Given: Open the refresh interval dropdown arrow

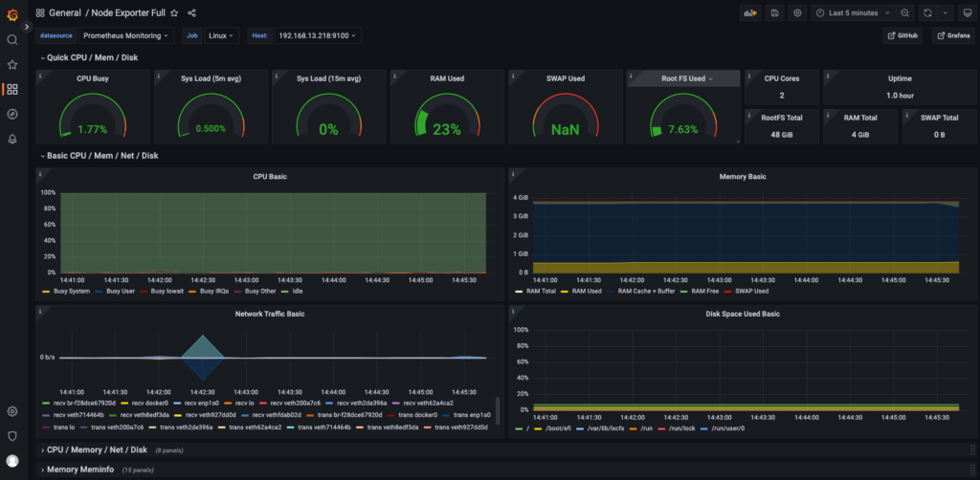Looking at the screenshot, I should [x=947, y=12].
